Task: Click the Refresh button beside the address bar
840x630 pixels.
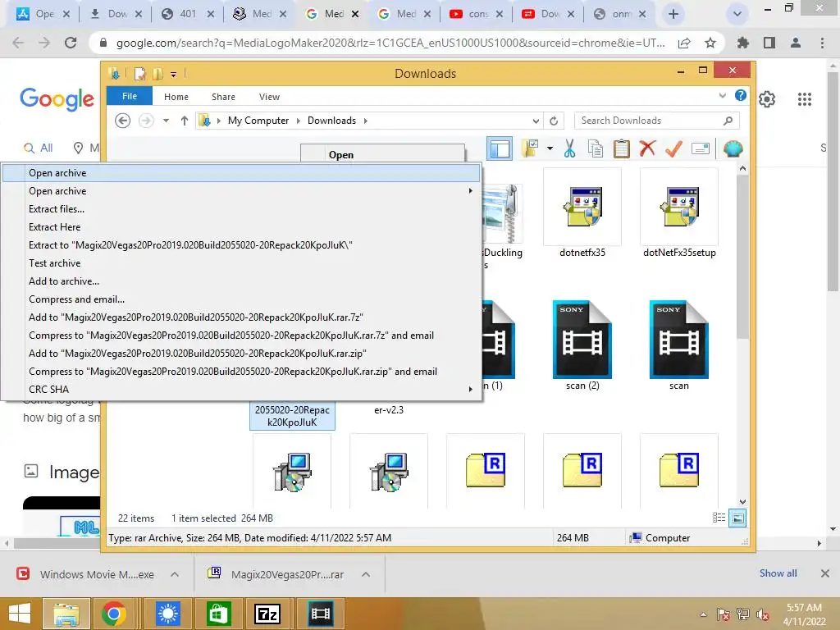Action: pos(554,121)
